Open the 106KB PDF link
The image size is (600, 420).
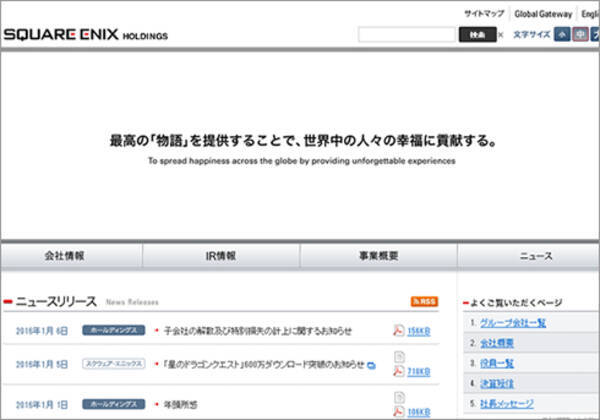419,412
